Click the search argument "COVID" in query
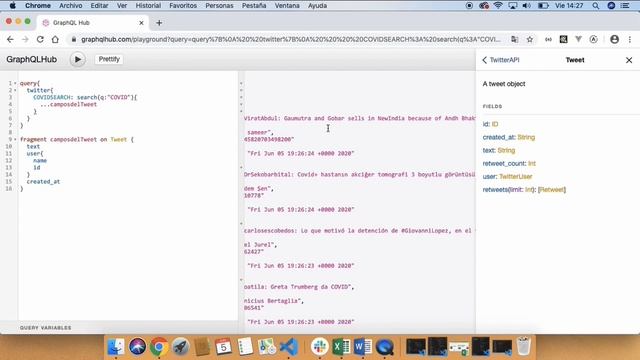The height and width of the screenshot is (360, 640). click(118, 97)
